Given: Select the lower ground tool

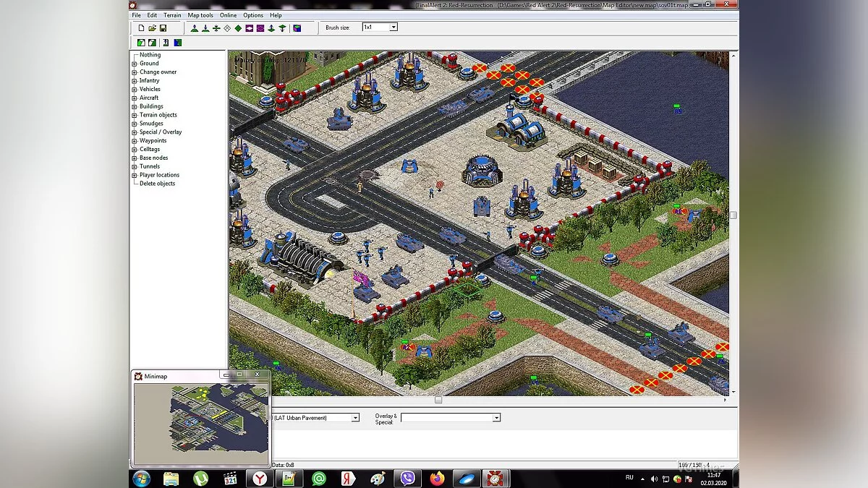Looking at the screenshot, I should pos(205,27).
